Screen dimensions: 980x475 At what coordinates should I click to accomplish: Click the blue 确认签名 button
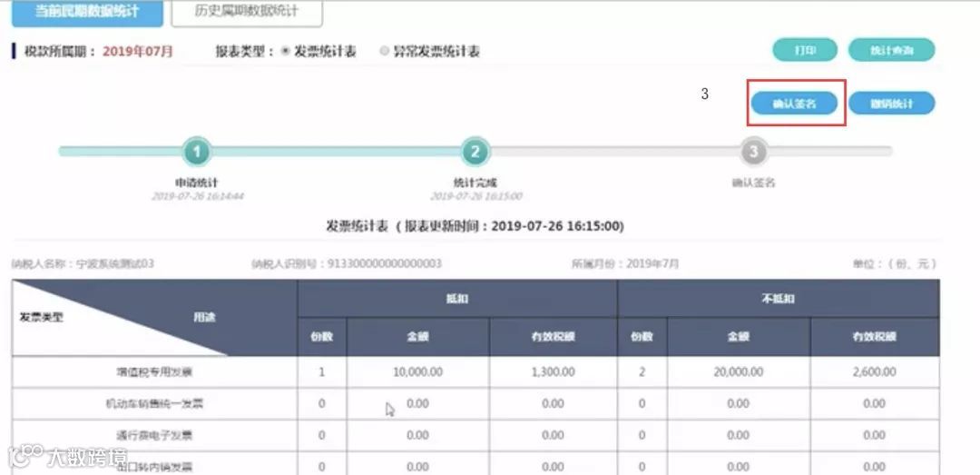coord(794,104)
